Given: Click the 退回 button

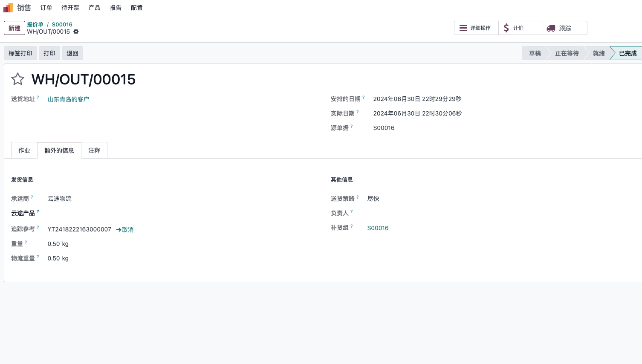Looking at the screenshot, I should (x=72, y=53).
